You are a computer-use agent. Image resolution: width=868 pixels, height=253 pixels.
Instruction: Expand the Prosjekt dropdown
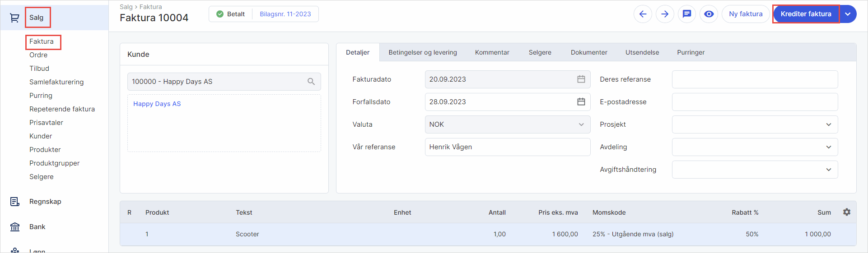pyautogui.click(x=828, y=124)
